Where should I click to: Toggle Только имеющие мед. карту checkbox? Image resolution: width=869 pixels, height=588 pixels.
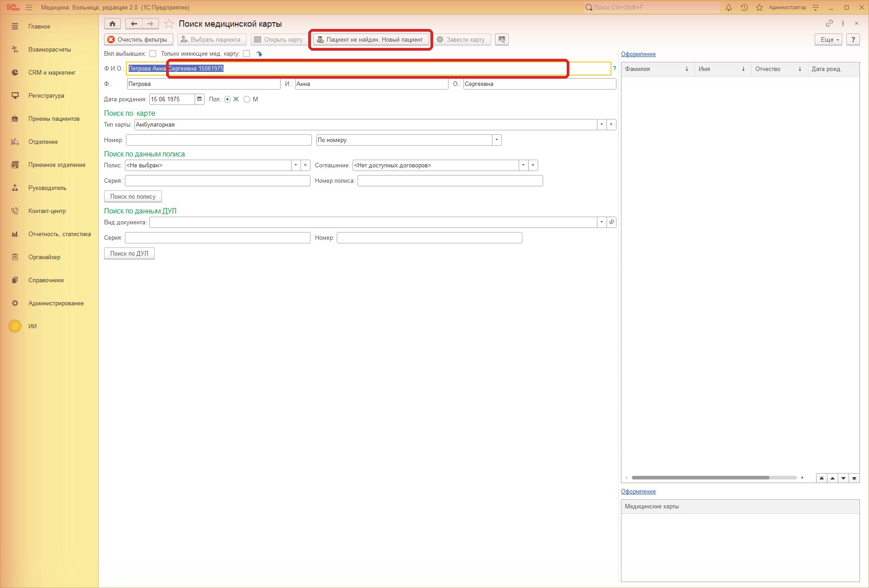pos(247,54)
